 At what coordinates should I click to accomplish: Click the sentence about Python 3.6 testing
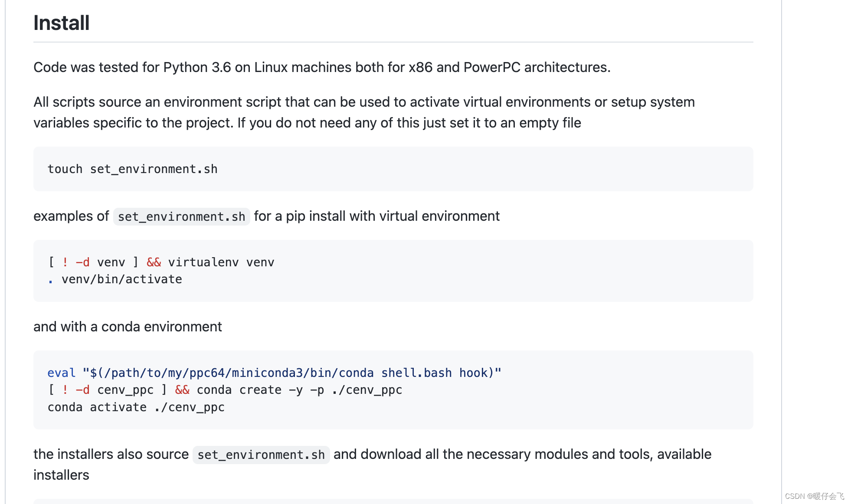tap(322, 67)
